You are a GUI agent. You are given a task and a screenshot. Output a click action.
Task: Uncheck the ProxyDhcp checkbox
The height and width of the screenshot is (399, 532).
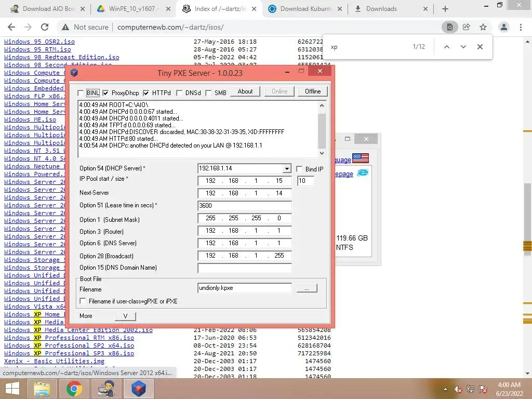[105, 93]
